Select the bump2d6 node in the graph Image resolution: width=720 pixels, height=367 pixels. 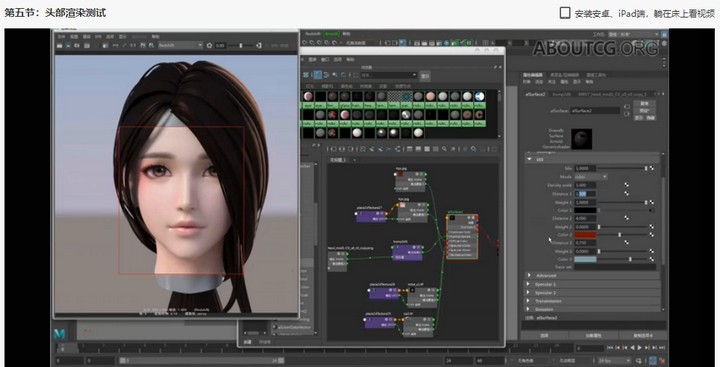pyautogui.click(x=407, y=253)
